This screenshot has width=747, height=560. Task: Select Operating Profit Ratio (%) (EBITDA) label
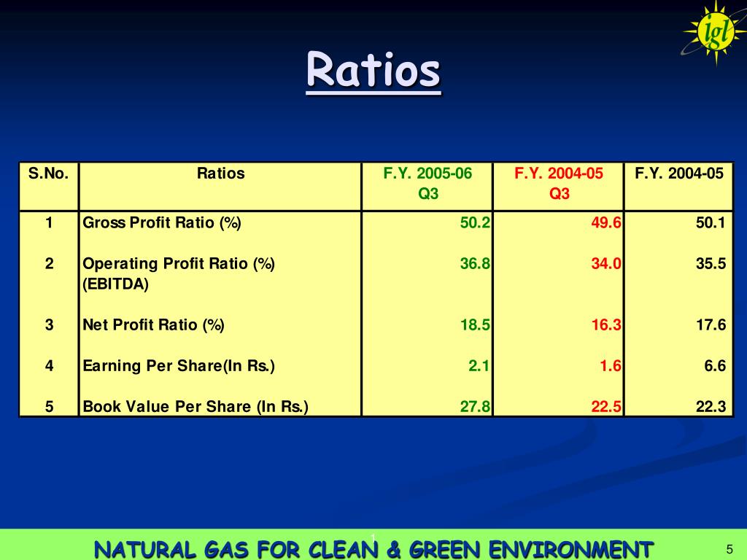179,274
